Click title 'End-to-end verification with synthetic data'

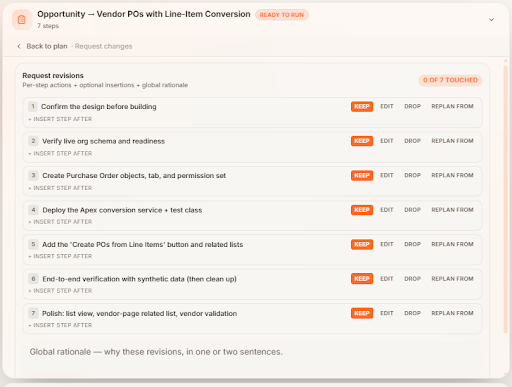point(139,279)
